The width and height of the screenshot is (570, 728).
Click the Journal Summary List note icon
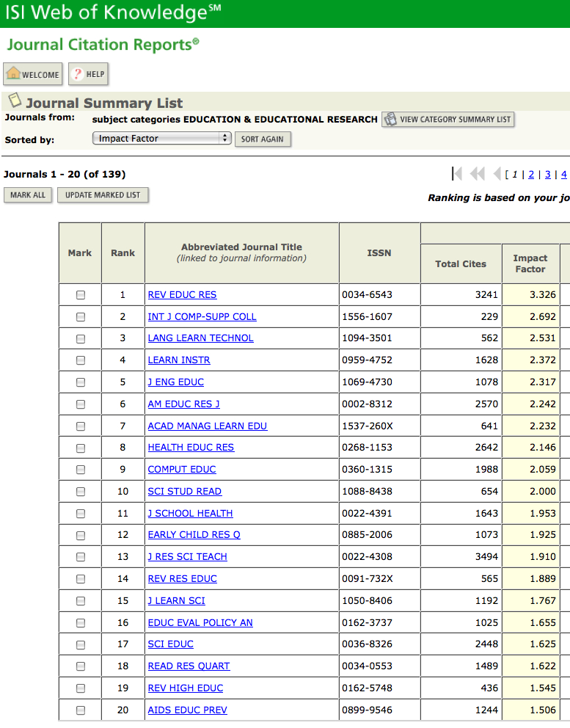15,100
